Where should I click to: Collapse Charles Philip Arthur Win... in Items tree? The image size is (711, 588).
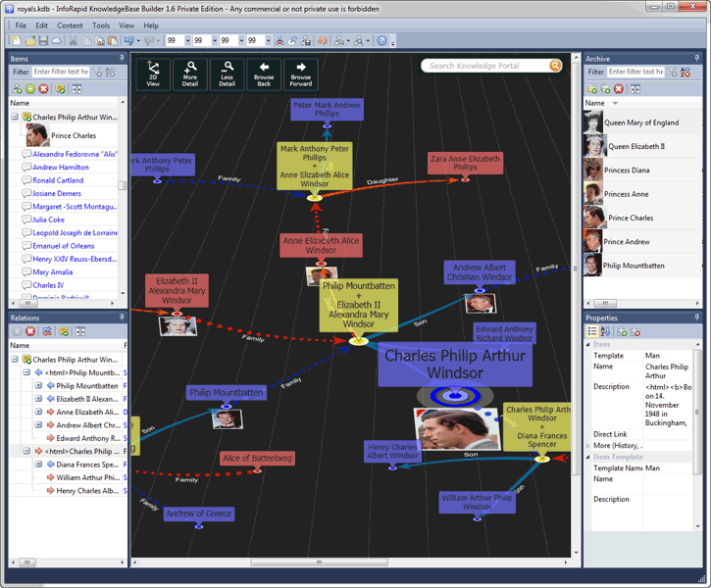coord(15,117)
